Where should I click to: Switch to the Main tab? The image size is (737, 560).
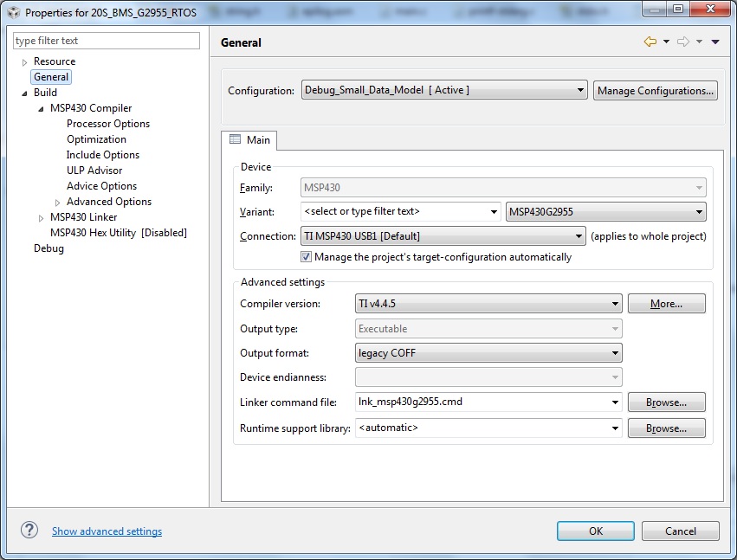click(249, 140)
